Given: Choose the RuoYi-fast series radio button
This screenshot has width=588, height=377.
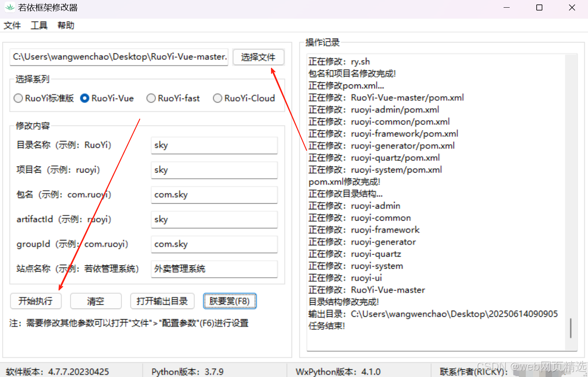Looking at the screenshot, I should coord(173,98).
